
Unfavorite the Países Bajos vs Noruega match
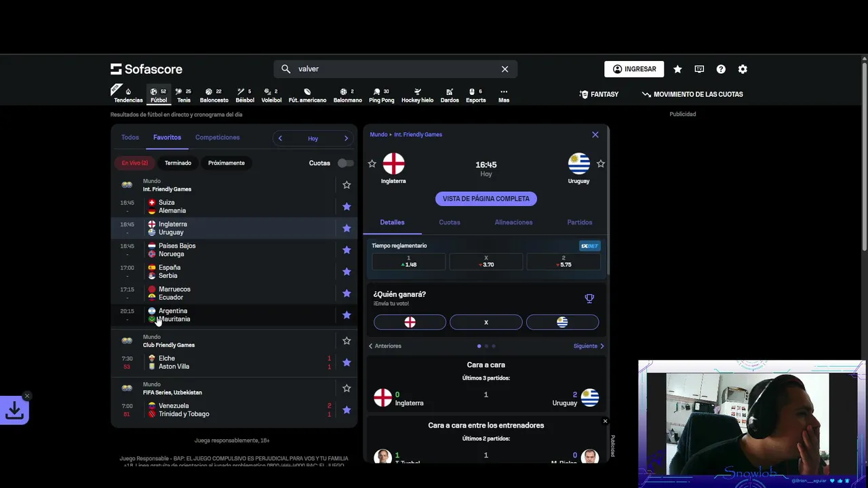tap(347, 250)
